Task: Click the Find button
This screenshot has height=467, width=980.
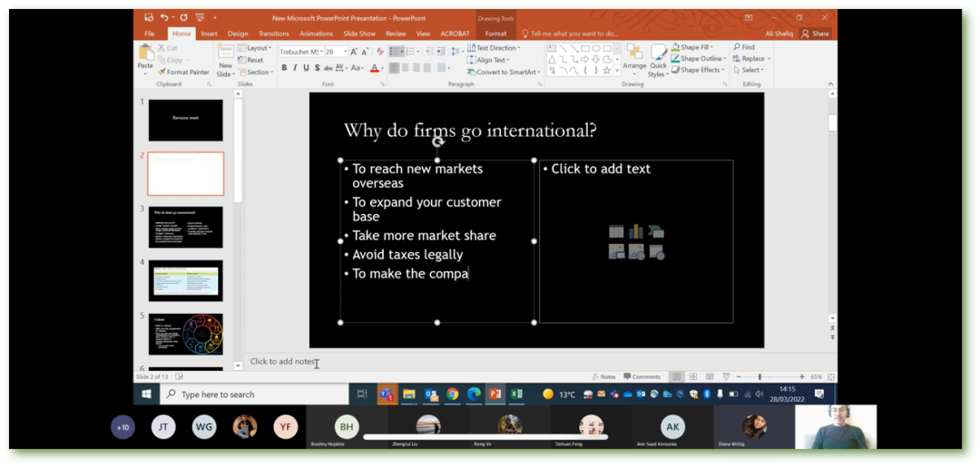Action: (x=744, y=47)
